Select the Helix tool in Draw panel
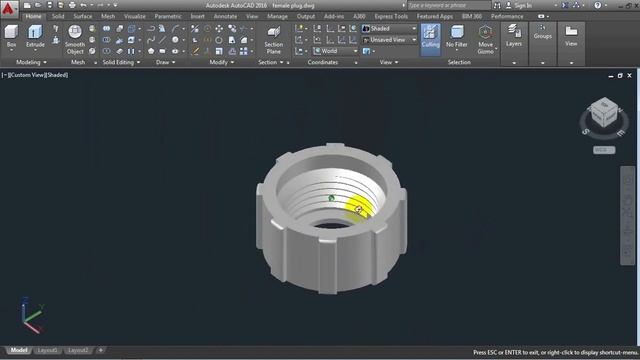The width and height of the screenshot is (640, 360). coord(162,29)
